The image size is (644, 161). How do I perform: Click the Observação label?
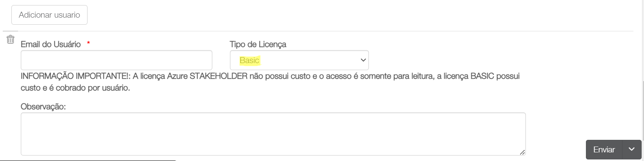43,107
